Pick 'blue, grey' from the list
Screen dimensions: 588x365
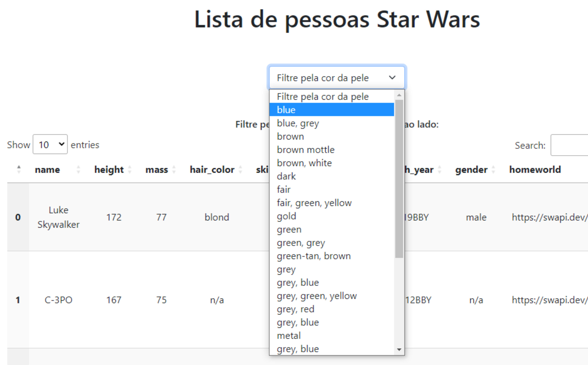pos(332,123)
